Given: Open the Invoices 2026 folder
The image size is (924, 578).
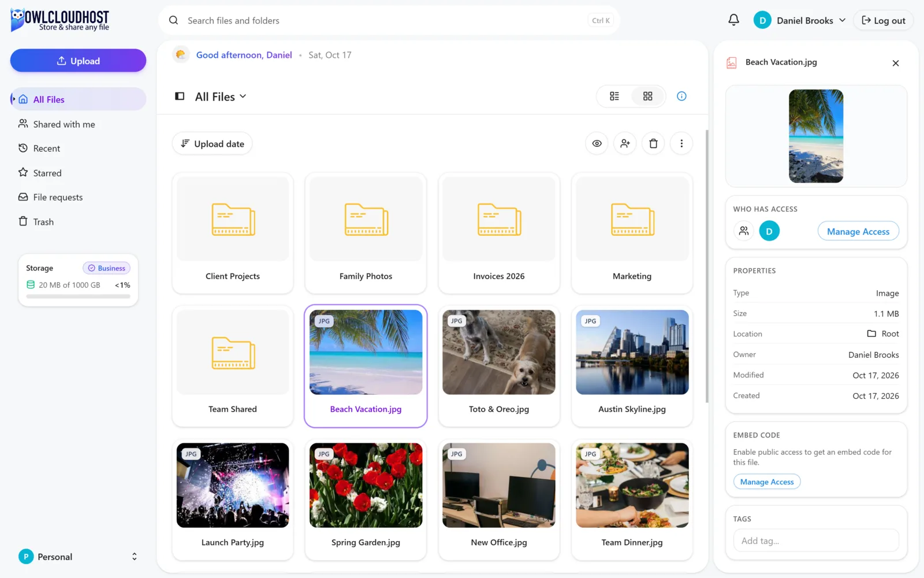Looking at the screenshot, I should coord(499,233).
